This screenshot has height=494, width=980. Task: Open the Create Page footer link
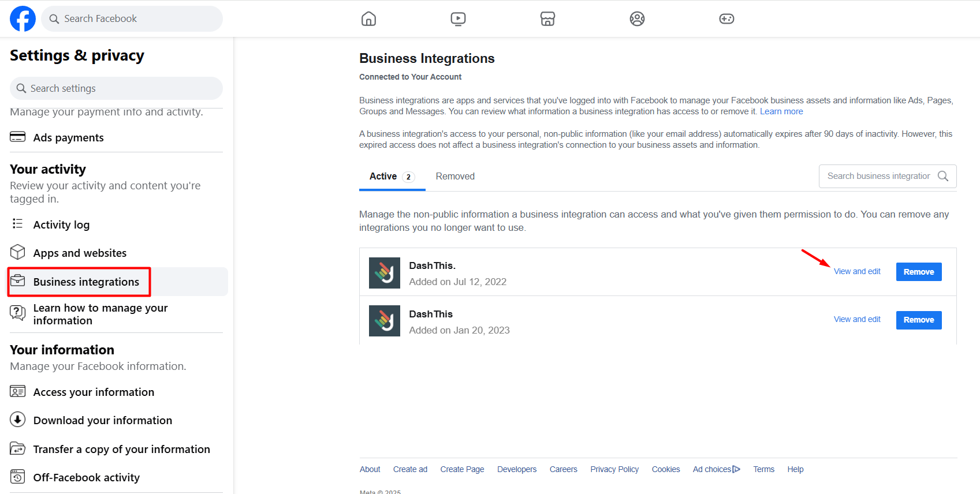tap(462, 469)
